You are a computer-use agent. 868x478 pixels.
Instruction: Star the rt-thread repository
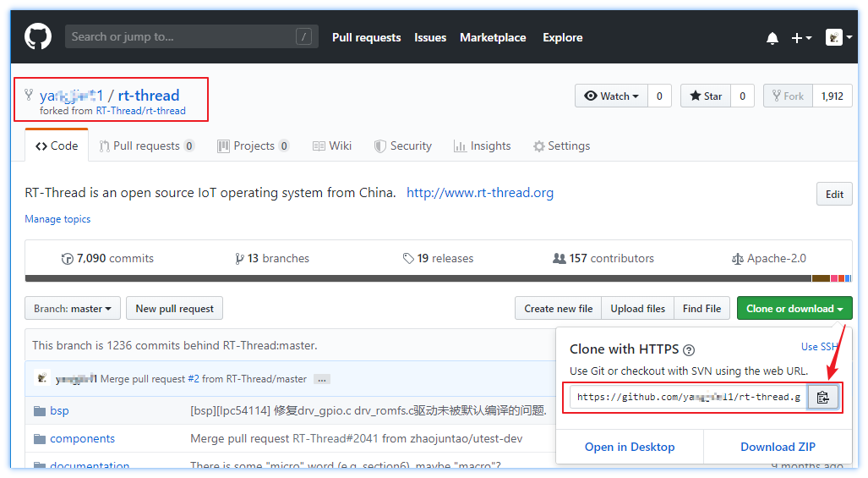click(x=705, y=96)
